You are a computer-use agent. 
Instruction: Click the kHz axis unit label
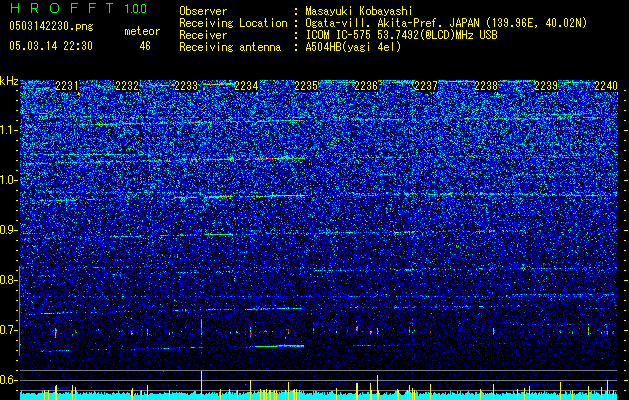pos(9,81)
